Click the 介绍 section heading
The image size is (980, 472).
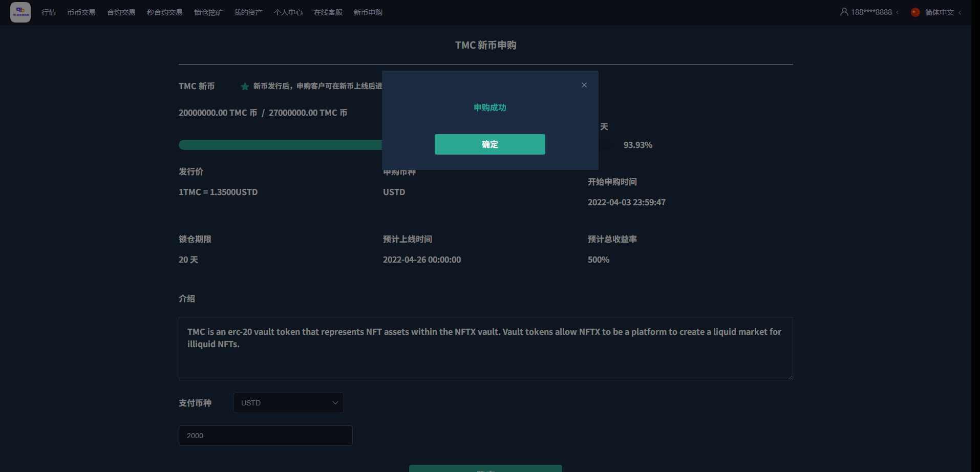[x=187, y=298]
